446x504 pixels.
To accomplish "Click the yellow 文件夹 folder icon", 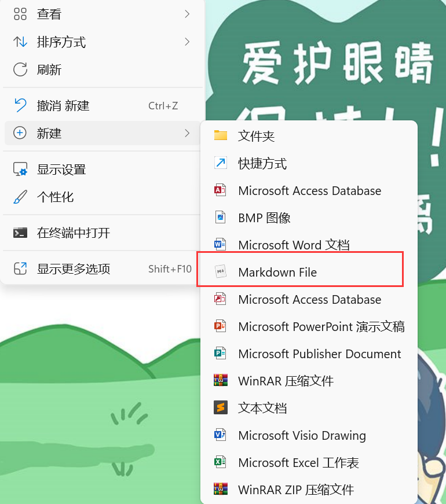I will 221,135.
